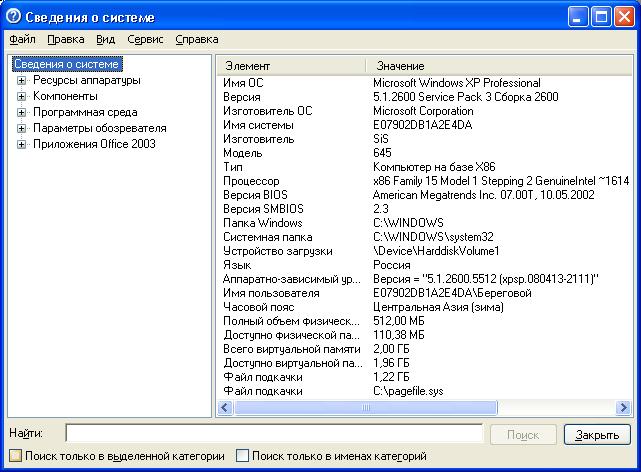Toggle Поиск только в выделенной категории checkbox

tap(16, 456)
